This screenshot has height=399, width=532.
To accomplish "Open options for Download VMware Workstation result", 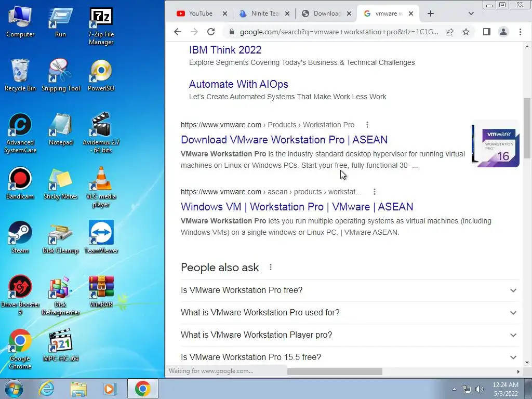I will (367, 125).
